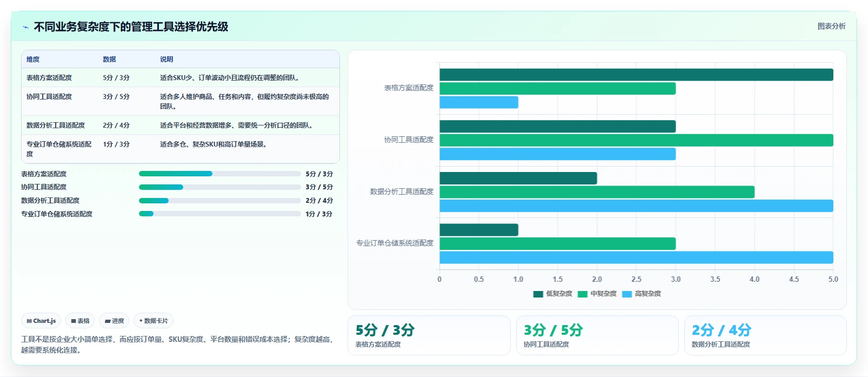Click the 协同工具适配度 progress bar

(x=219, y=187)
